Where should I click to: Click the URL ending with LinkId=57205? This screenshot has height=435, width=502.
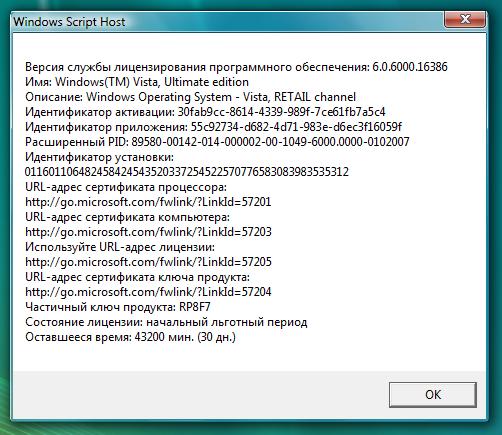coord(148,262)
